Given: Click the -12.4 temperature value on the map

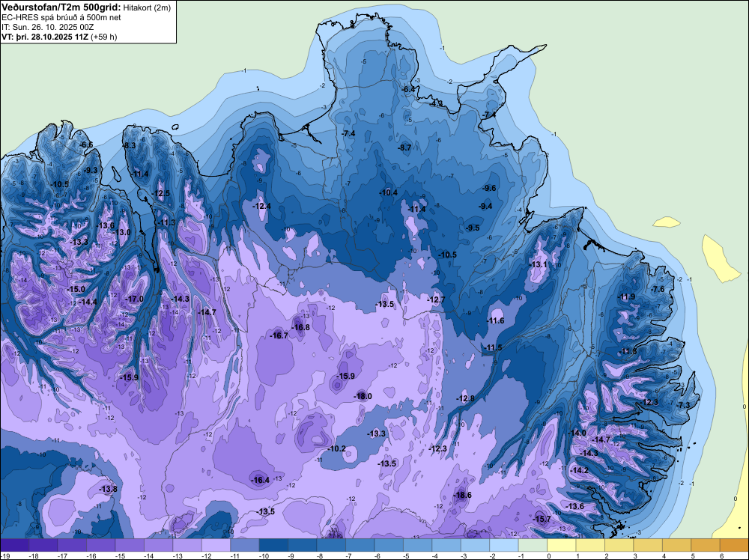Looking at the screenshot, I should (261, 206).
